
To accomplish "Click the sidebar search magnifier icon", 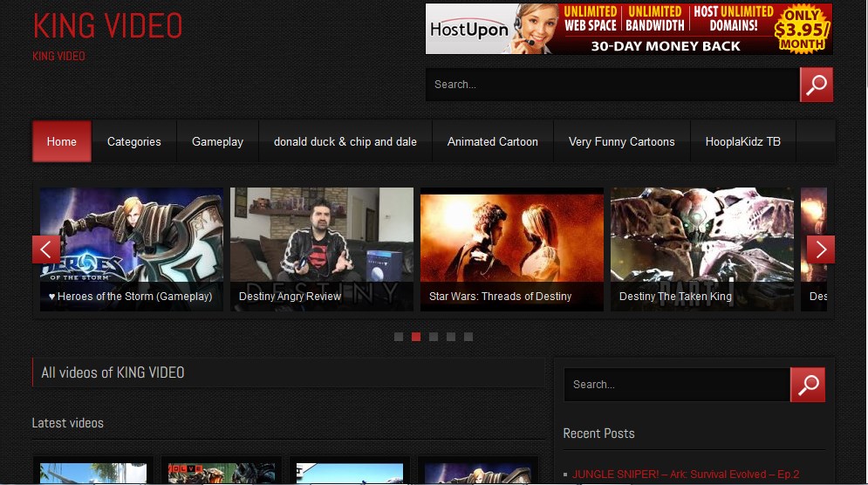I will pos(807,385).
